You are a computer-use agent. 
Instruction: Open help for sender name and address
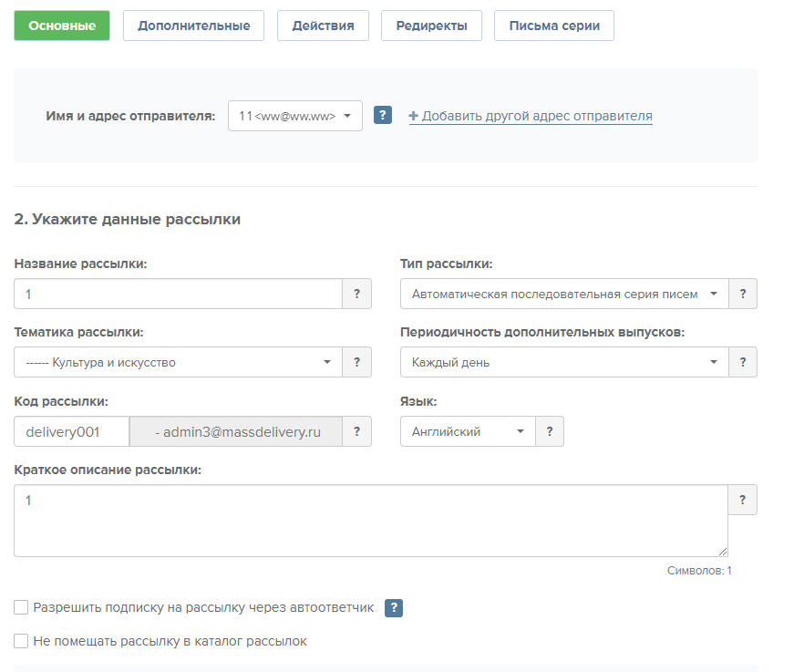tap(382, 115)
